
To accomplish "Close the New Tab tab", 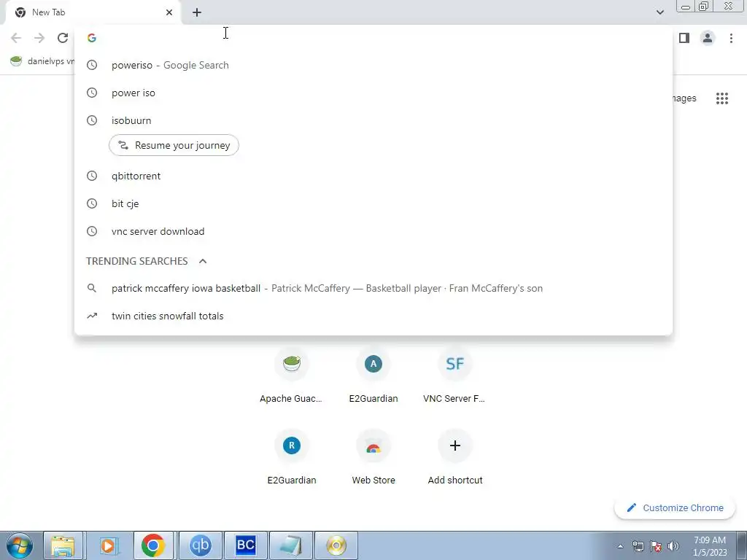I will pos(169,12).
